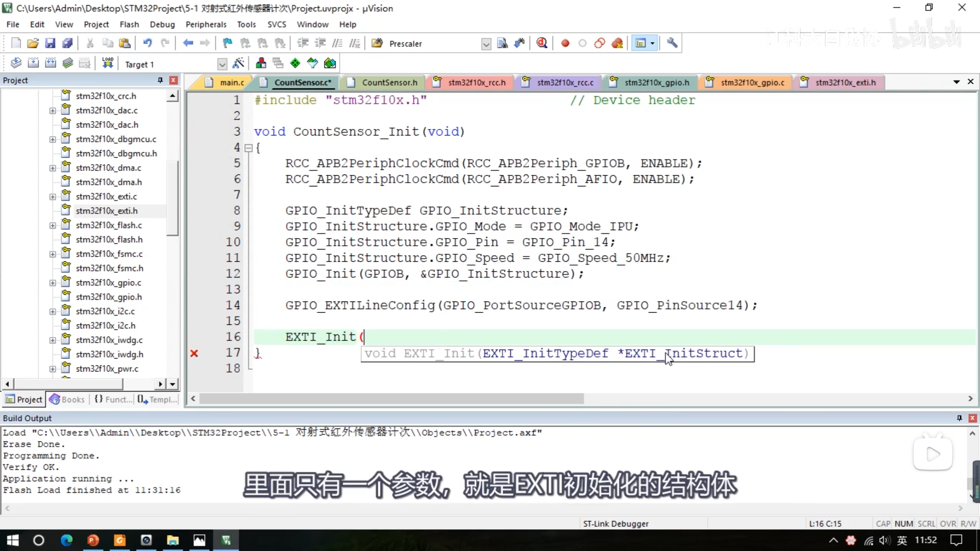Click the Configuration wrench icon
This screenshot has height=551, width=980.
coord(672,43)
